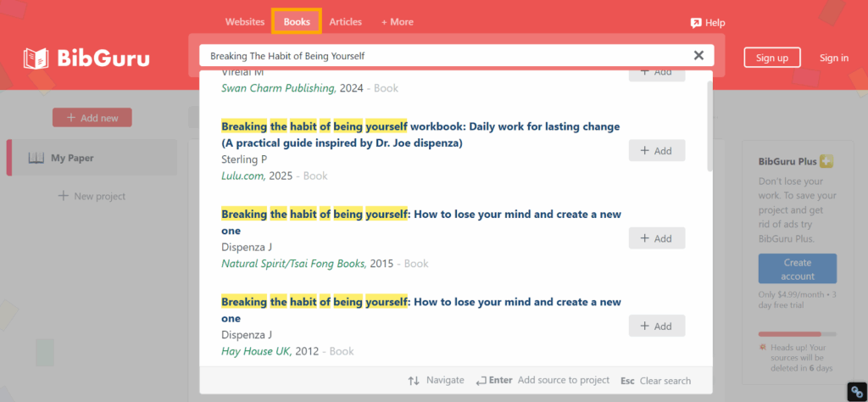Click the open book icon beside My Paper
This screenshot has height=402, width=868.
pyautogui.click(x=36, y=159)
